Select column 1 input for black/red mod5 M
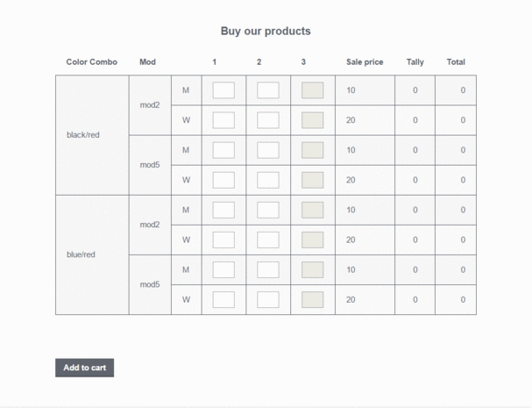This screenshot has width=532, height=408. pyautogui.click(x=223, y=150)
